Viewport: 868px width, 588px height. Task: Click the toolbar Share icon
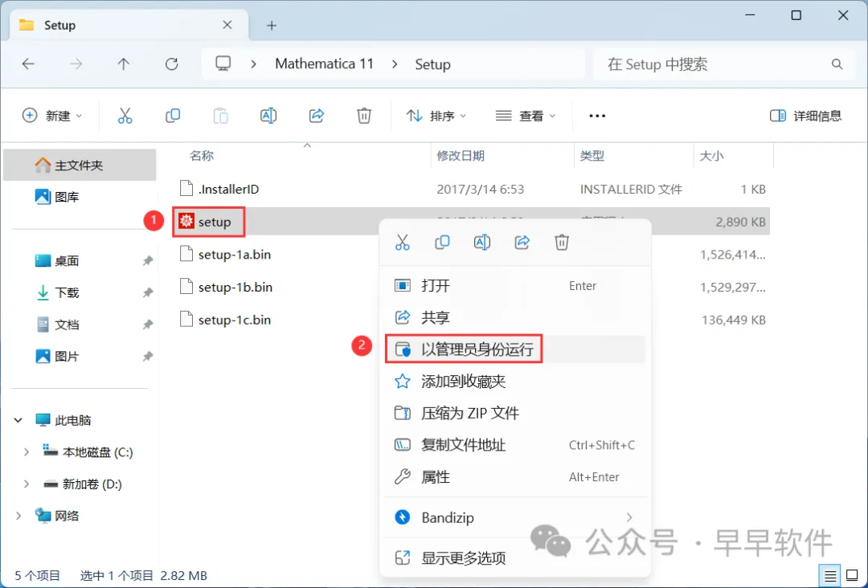coord(316,116)
